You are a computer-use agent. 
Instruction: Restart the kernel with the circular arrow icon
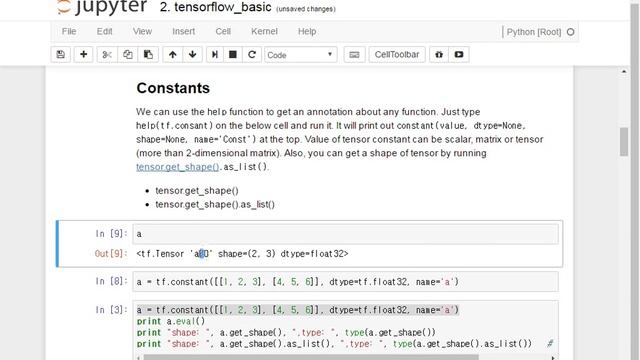pos(252,54)
